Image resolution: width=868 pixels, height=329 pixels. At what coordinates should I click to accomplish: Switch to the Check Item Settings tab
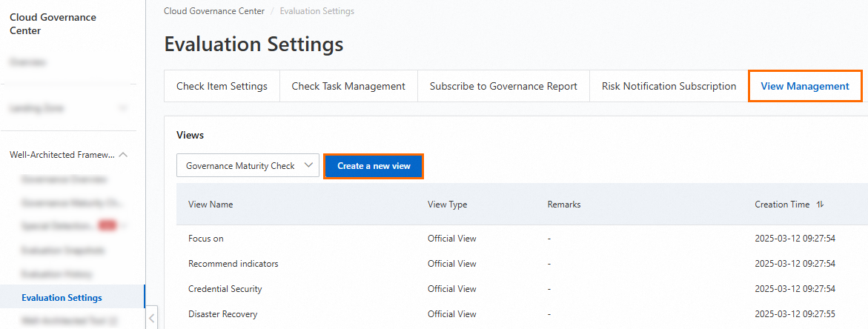[x=222, y=87]
